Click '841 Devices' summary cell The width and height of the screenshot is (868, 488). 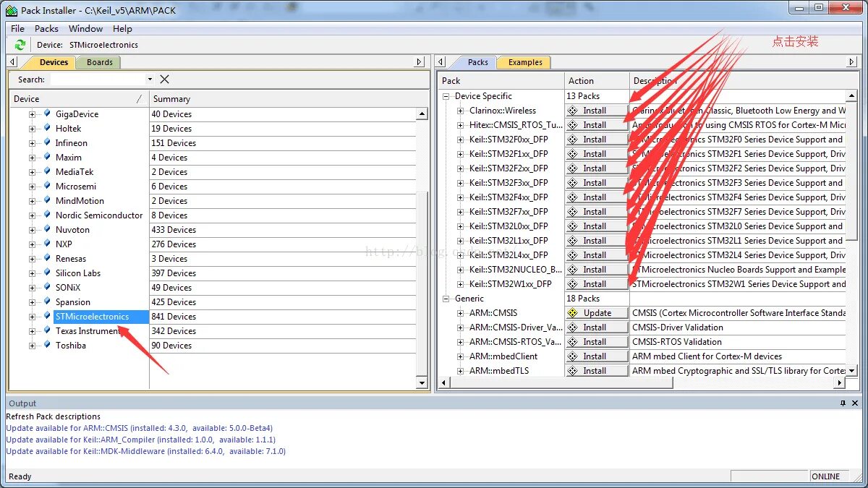[174, 317]
